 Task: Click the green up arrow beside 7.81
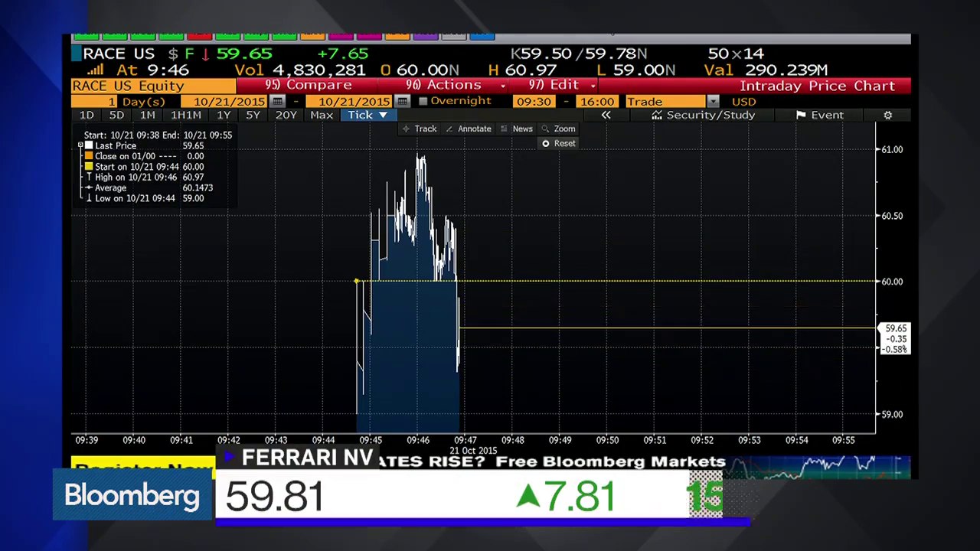[527, 498]
